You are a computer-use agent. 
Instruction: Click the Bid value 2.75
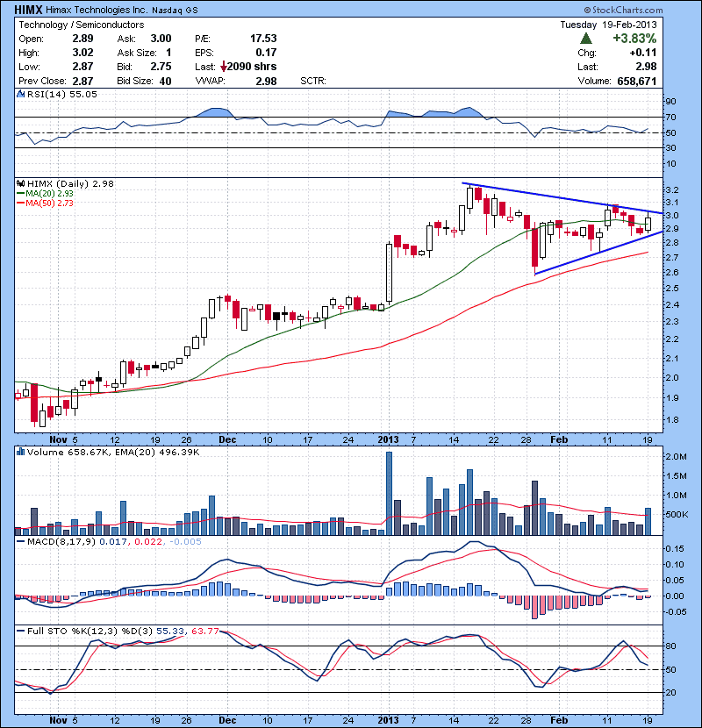click(x=161, y=67)
